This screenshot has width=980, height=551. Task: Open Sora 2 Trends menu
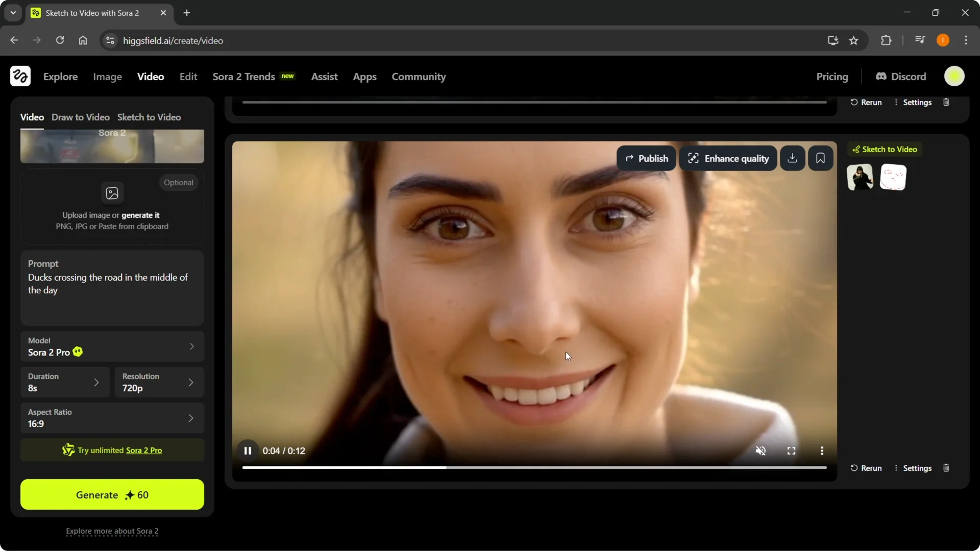pos(243,77)
